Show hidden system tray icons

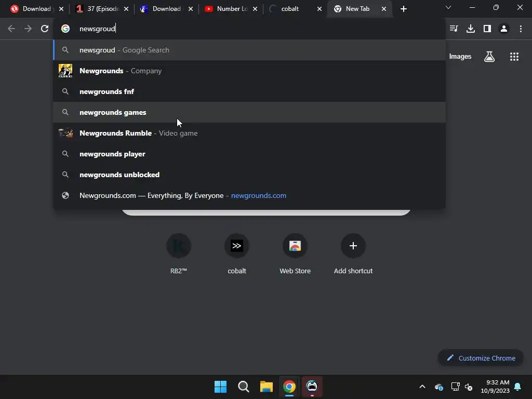[422, 387]
